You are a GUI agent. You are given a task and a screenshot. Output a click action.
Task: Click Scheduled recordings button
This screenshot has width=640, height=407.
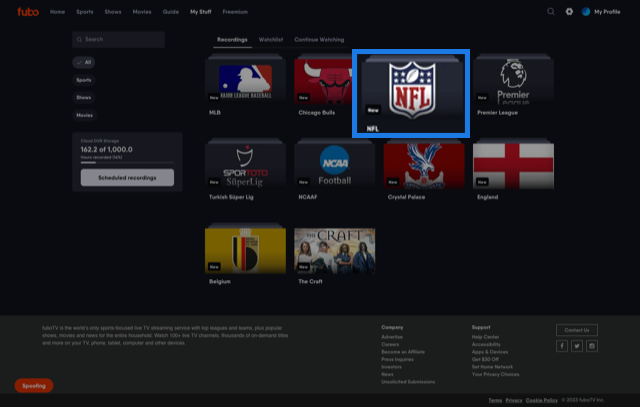(x=127, y=177)
